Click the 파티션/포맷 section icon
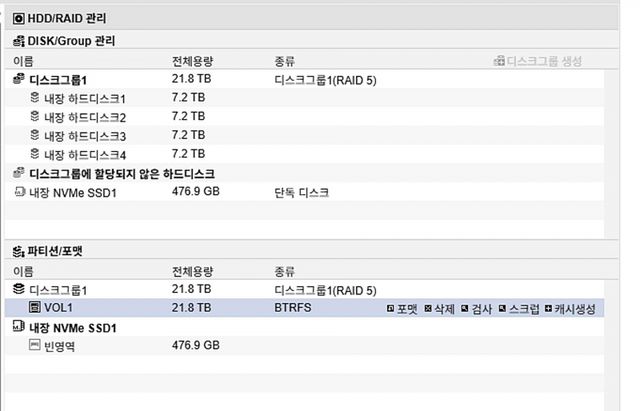640x411 pixels. (17, 252)
